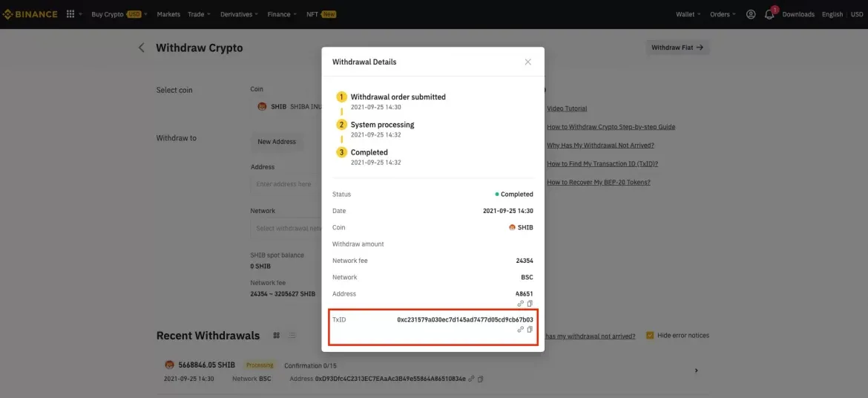
Task: Open Trade dropdown menu
Action: [199, 14]
